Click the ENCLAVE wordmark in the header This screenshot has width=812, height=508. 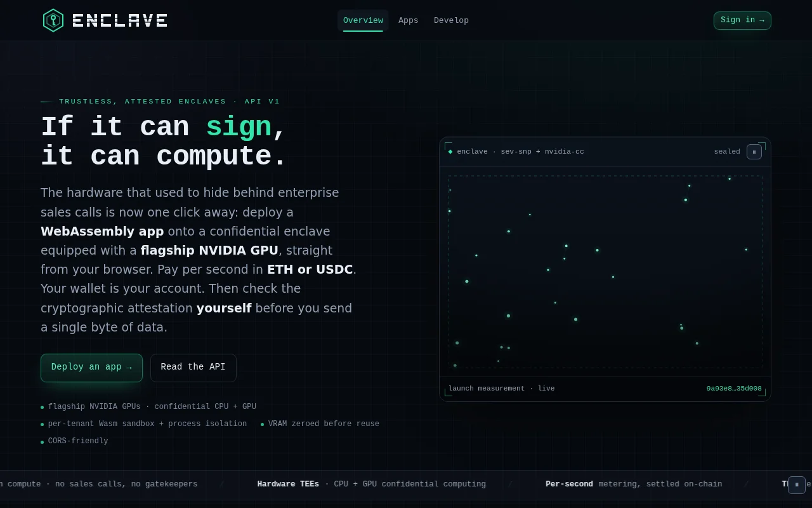pos(120,20)
